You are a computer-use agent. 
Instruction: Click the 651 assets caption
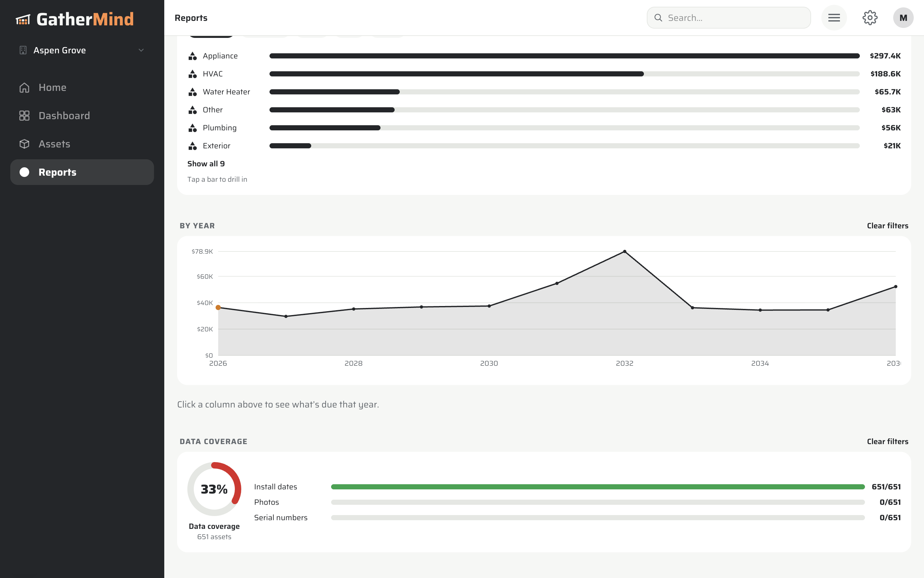coord(214,537)
